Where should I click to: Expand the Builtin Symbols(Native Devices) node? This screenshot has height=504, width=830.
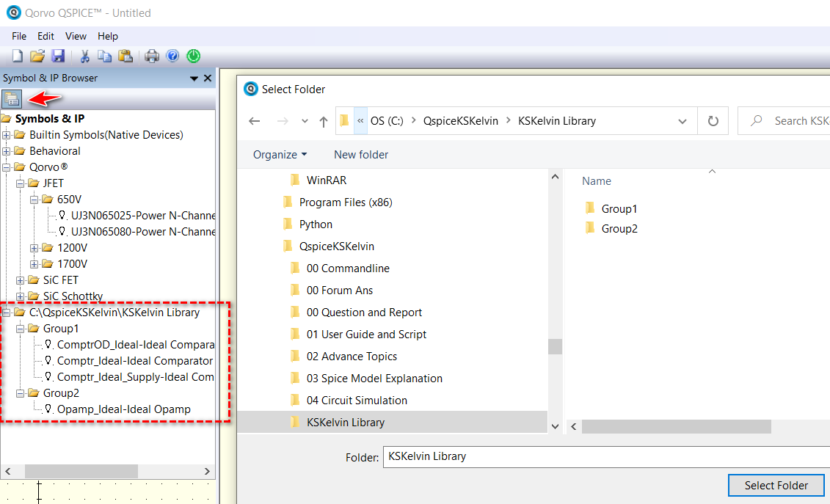tap(7, 135)
